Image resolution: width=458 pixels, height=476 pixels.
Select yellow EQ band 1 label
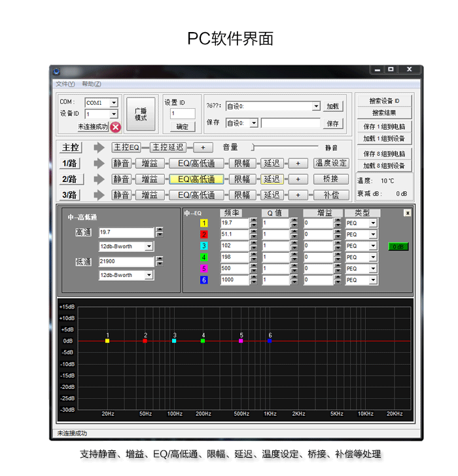click(x=204, y=223)
